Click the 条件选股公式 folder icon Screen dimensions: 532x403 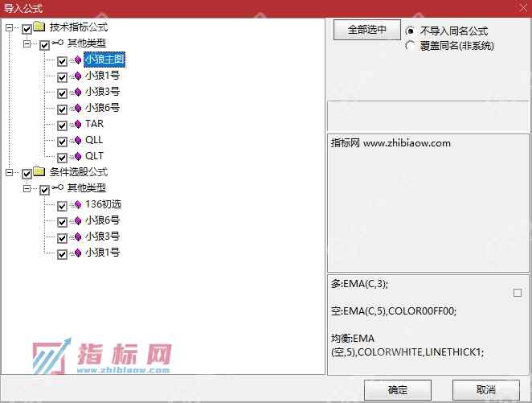pos(39,171)
